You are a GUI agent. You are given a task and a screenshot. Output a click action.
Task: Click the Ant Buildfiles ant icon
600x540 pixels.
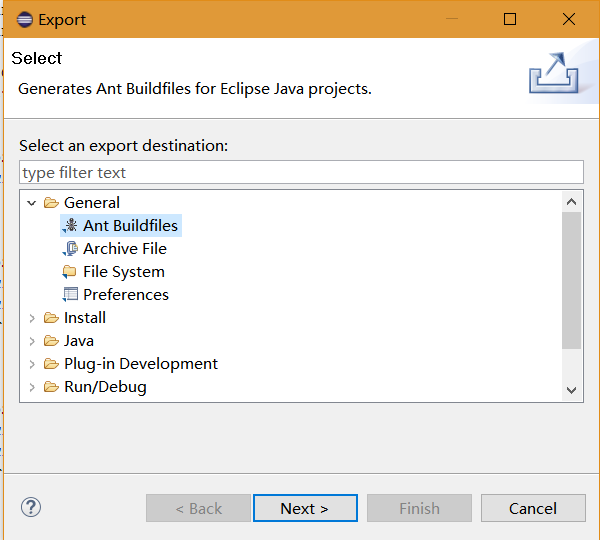(70, 225)
